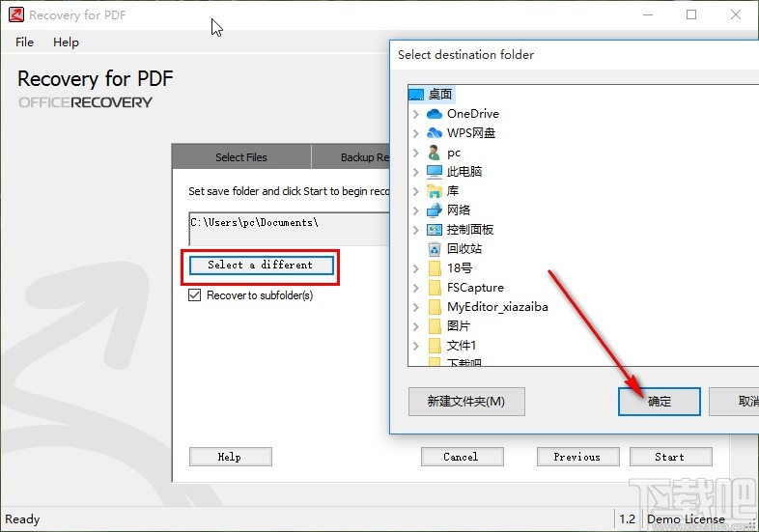
Task: Click the 控制面板 control panel icon
Action: [x=435, y=230]
